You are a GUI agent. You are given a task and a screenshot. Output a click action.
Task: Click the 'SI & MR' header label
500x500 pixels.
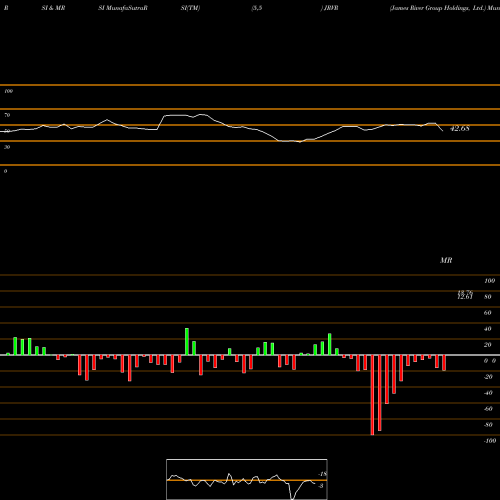pos(53,8)
